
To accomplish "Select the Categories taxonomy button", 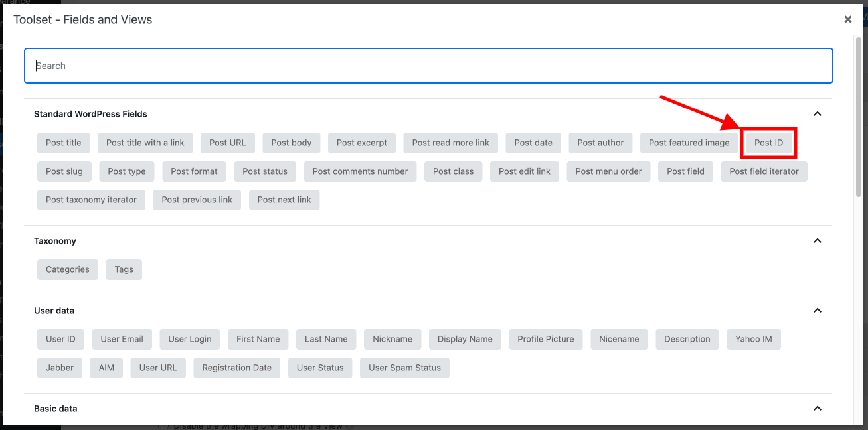I will coord(68,269).
